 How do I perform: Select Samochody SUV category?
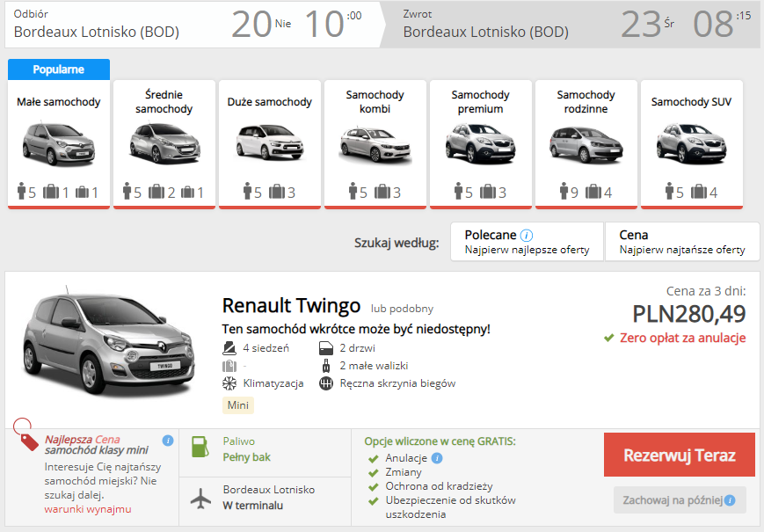click(691, 144)
